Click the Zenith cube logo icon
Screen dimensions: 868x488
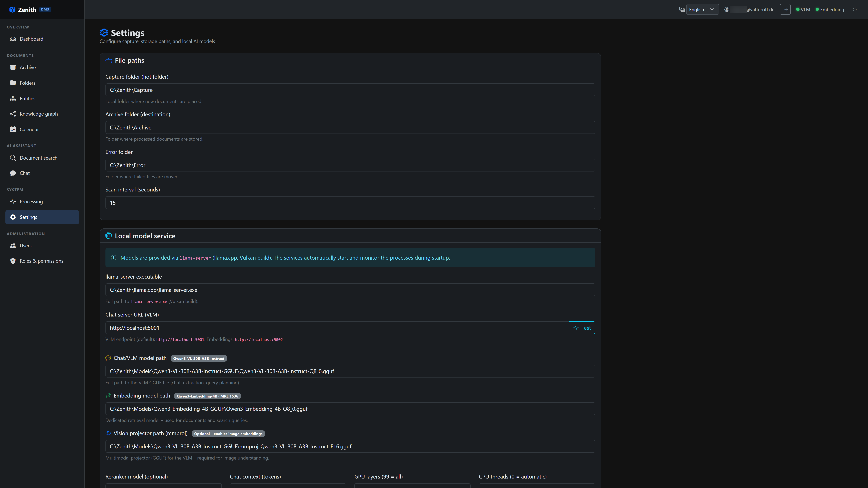pos(13,9)
